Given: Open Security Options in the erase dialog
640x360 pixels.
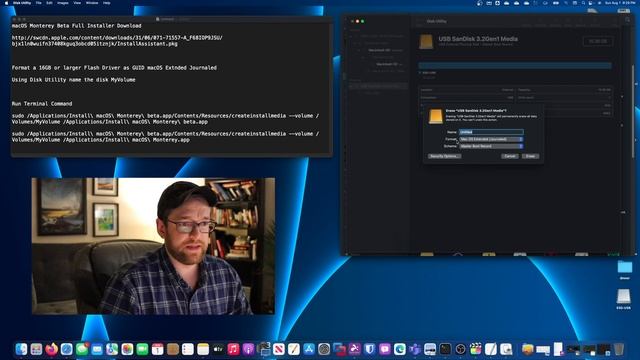Looking at the screenshot, I should pyautogui.click(x=444, y=156).
